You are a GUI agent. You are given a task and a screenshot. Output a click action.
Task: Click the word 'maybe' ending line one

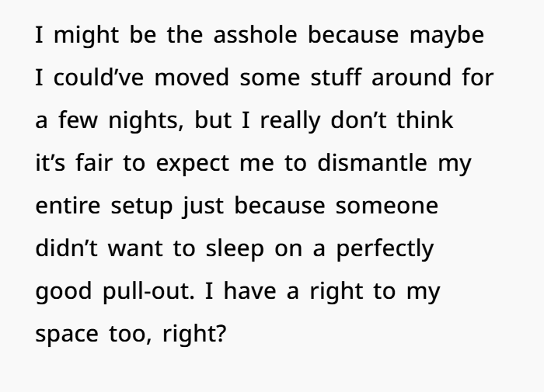click(447, 36)
